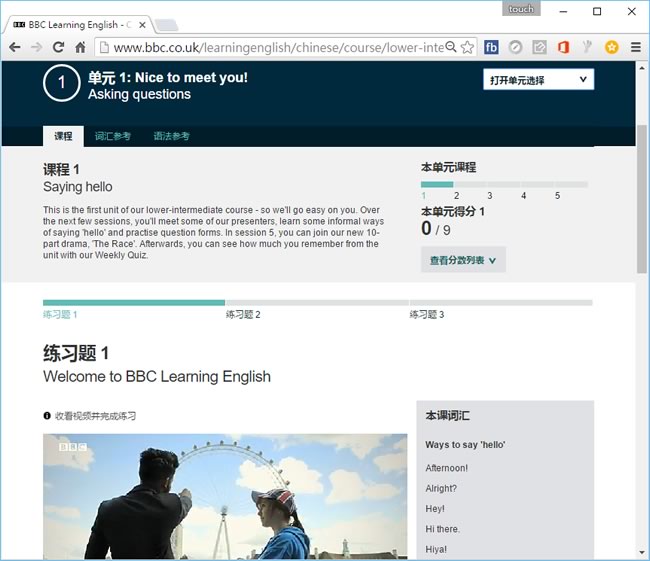Minimize the browser window
This screenshot has height=561, width=650.
[563, 11]
